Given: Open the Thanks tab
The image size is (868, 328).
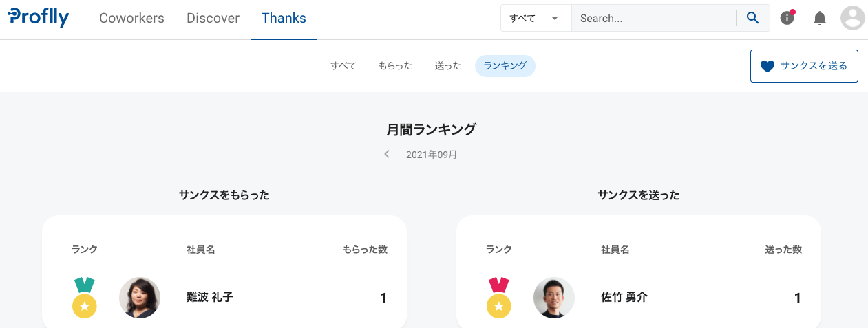Looking at the screenshot, I should coord(284,19).
